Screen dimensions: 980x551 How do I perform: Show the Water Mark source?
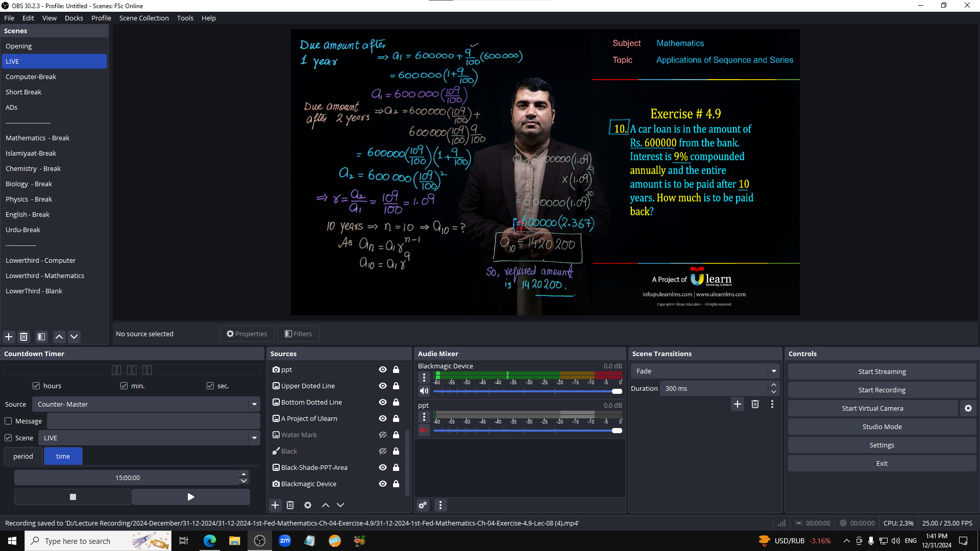pos(382,435)
